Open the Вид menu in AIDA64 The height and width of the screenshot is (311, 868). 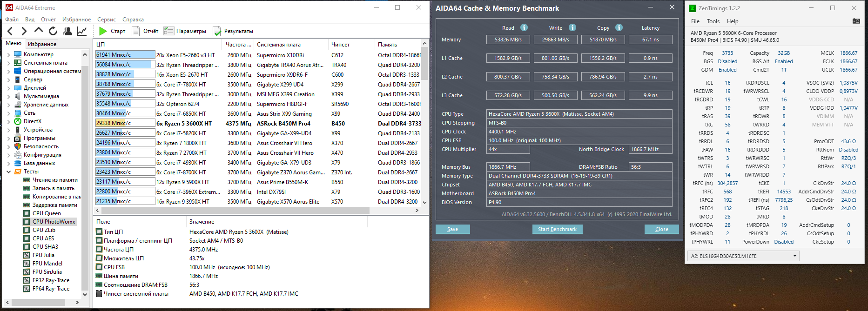coord(30,20)
